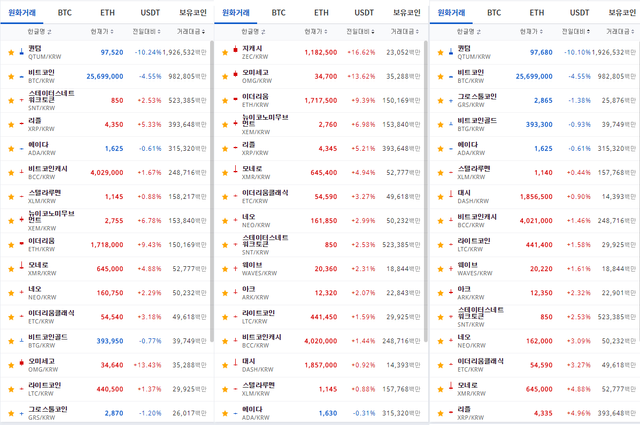Viewport: 640px width, 425px height.
Task: Sort right panel by 전일대비 column
Action: pyautogui.click(x=576, y=31)
